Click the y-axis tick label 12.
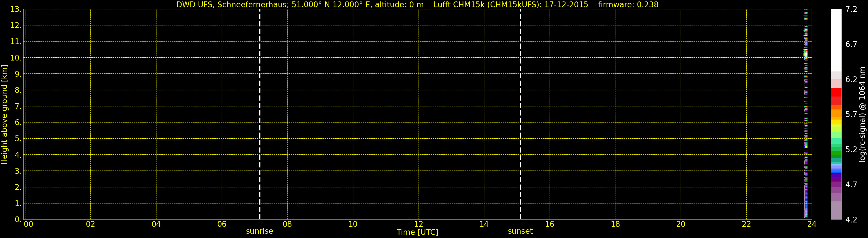The image size is (868, 238). click(x=16, y=25)
